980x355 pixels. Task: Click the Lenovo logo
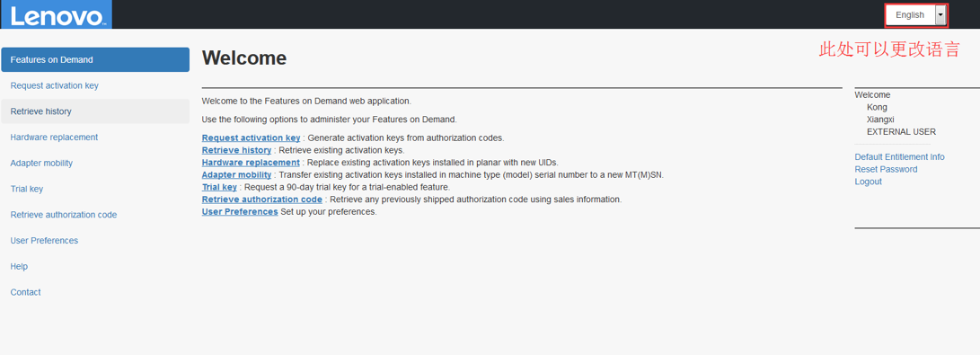coord(57,14)
